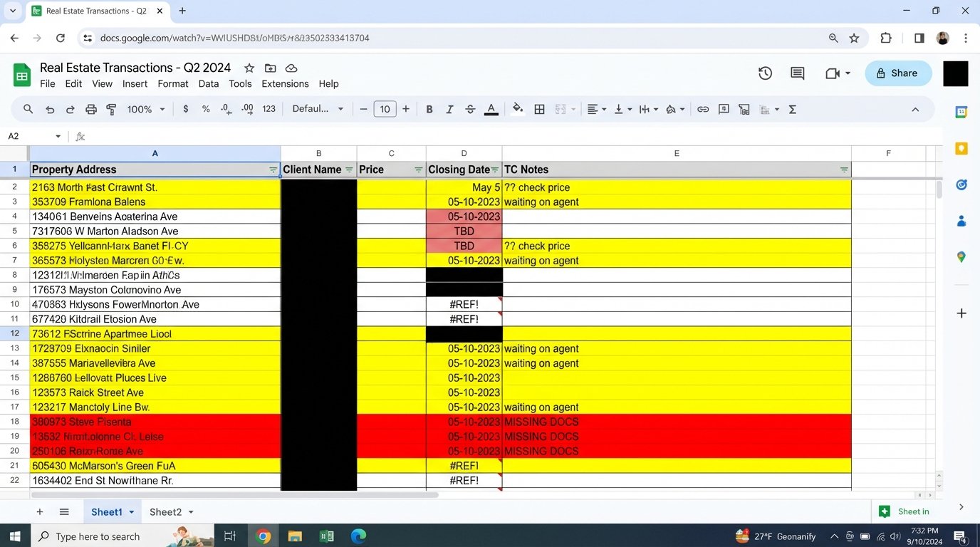The image size is (980, 547).
Task: Open Excel from the taskbar
Action: point(327,536)
